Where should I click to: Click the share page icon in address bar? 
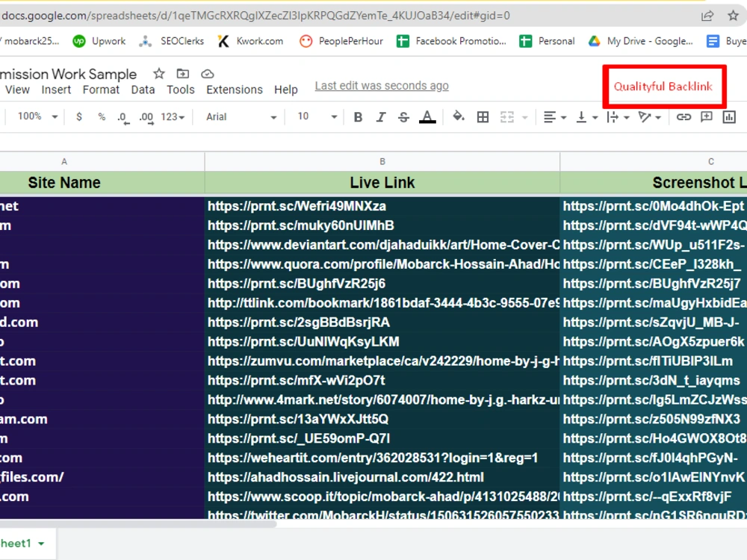tap(707, 16)
